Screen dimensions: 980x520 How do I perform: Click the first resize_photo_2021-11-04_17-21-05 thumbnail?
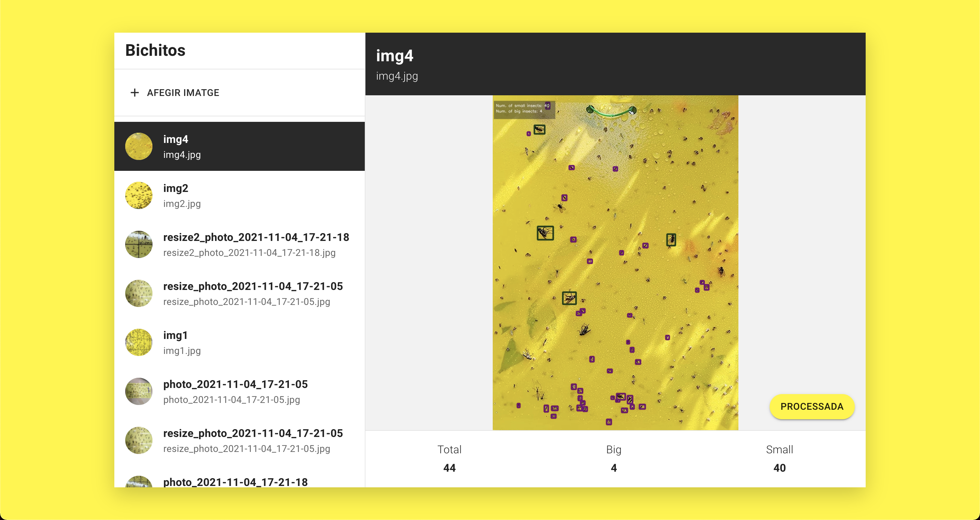(x=138, y=293)
